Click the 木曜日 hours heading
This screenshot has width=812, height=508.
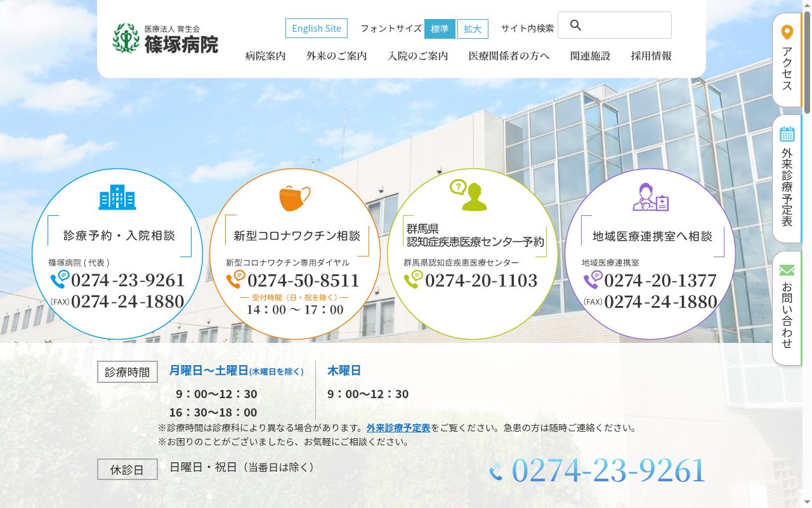pos(344,371)
